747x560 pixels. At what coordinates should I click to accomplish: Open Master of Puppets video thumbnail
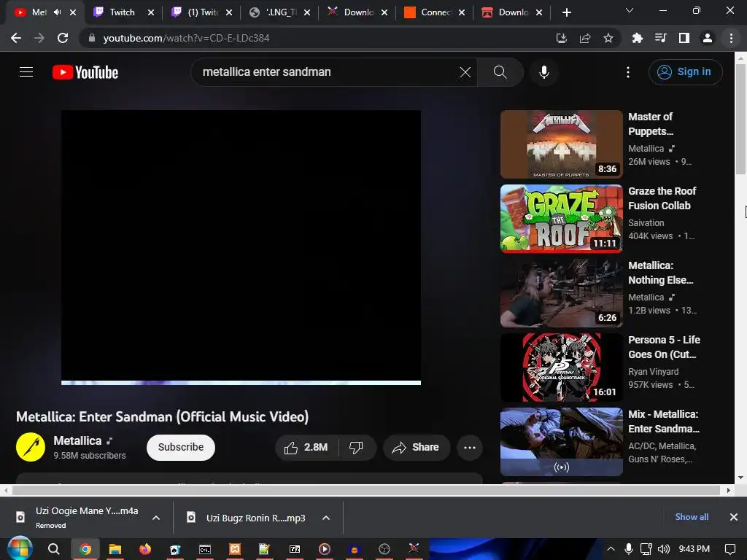click(x=561, y=144)
